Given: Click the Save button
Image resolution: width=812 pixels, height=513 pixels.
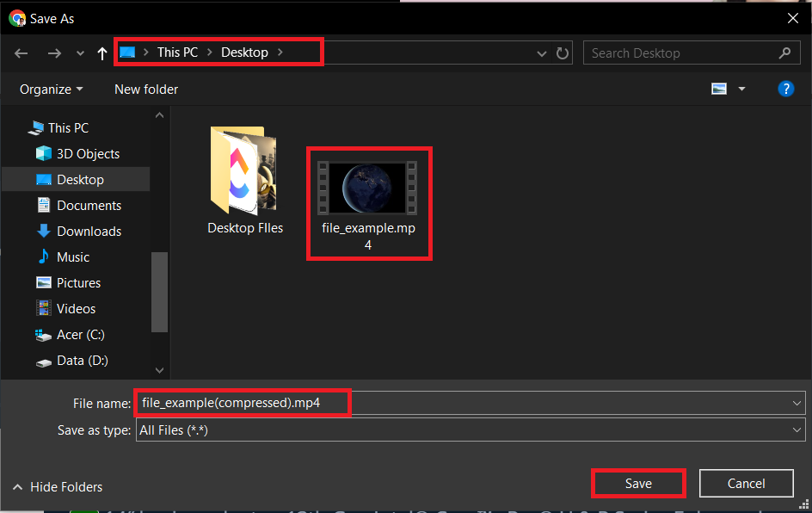Looking at the screenshot, I should [x=638, y=483].
